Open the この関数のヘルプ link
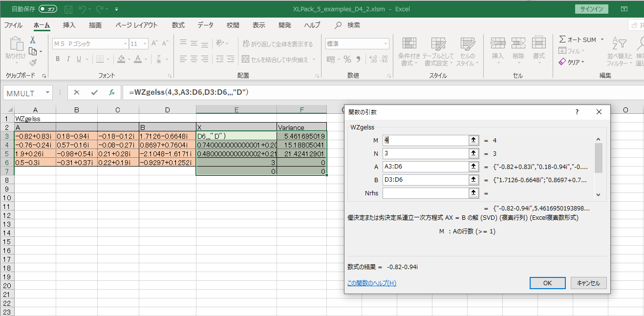 [371, 283]
